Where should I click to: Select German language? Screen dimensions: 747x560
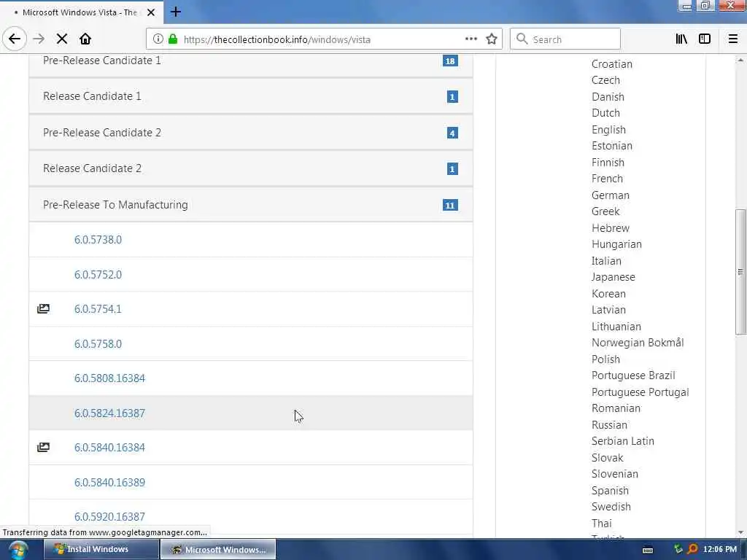[x=611, y=195]
